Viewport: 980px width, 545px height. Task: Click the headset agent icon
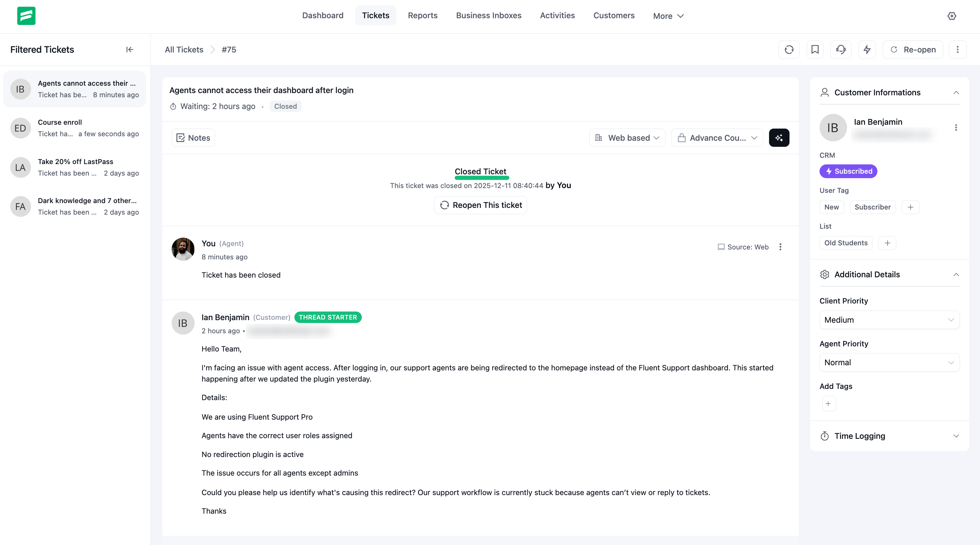pyautogui.click(x=841, y=50)
